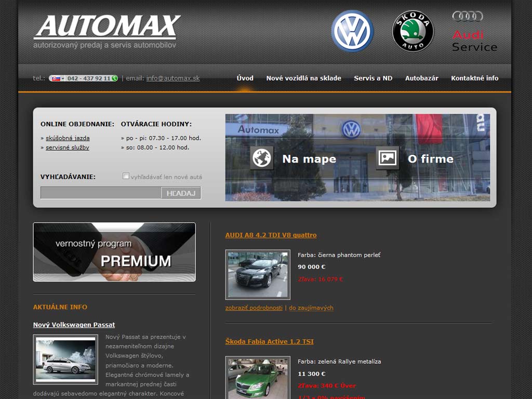
Task: Open the Volkswagen logo in header
Action: click(x=352, y=31)
